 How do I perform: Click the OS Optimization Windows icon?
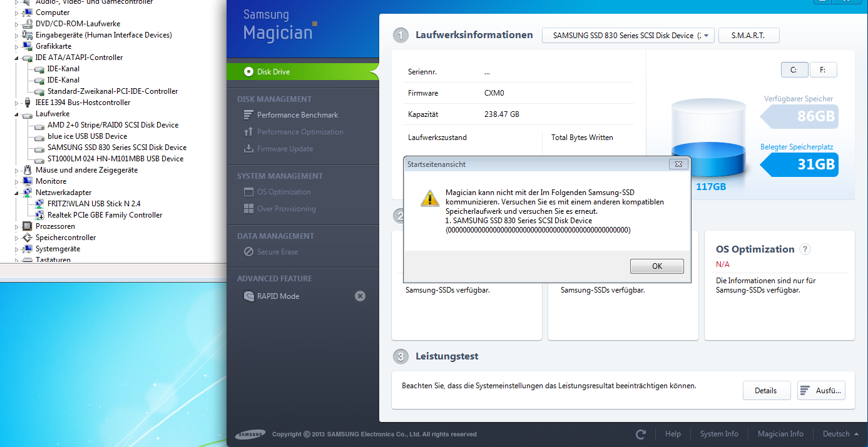(248, 192)
